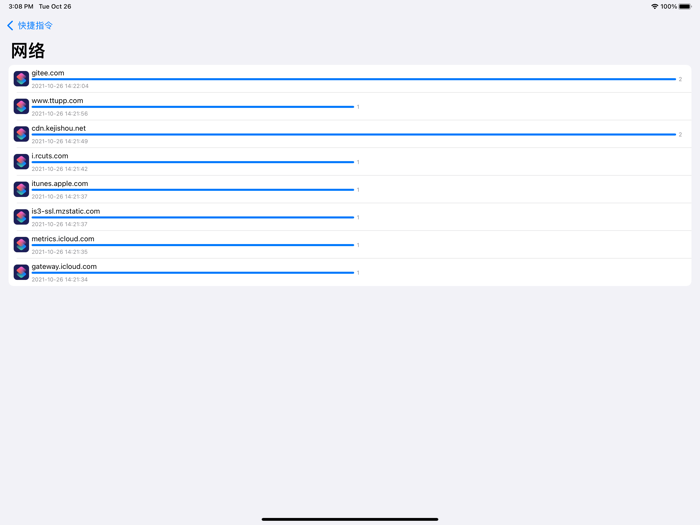Tap the Shortcuts icon beside itunes.apple.com
The height and width of the screenshot is (525, 700).
click(x=21, y=189)
